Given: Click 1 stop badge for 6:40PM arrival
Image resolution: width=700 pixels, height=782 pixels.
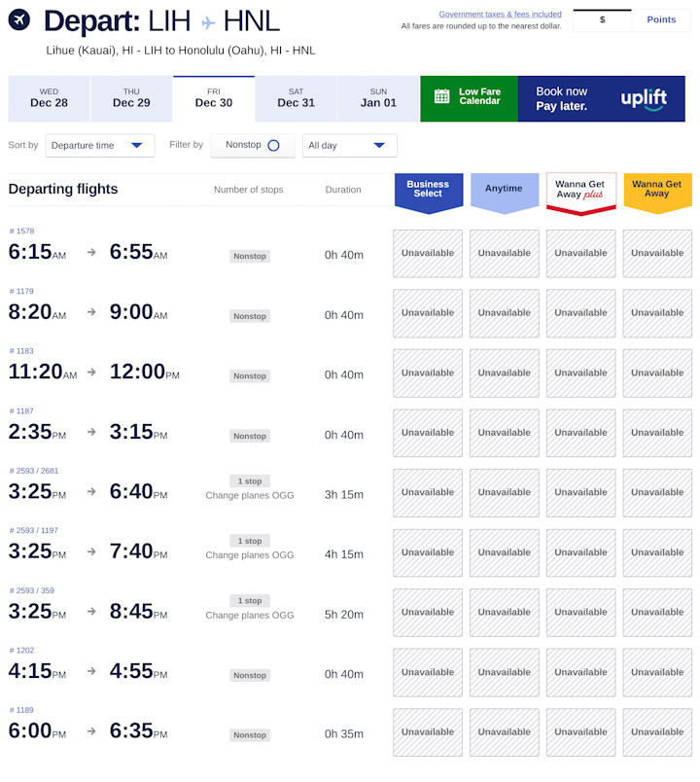Looking at the screenshot, I should (250, 481).
